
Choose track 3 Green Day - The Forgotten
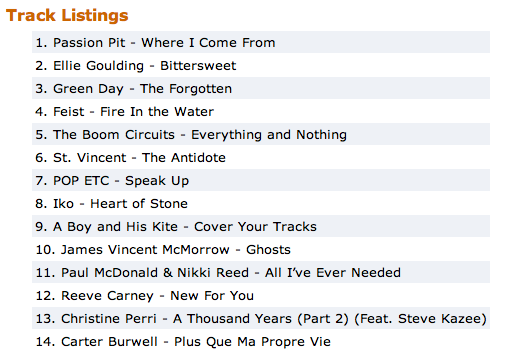261,88
